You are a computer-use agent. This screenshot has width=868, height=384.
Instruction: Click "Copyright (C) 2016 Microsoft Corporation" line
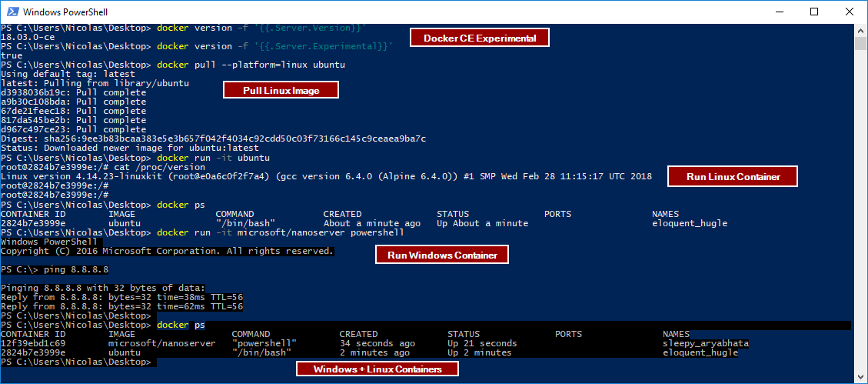[168, 252]
